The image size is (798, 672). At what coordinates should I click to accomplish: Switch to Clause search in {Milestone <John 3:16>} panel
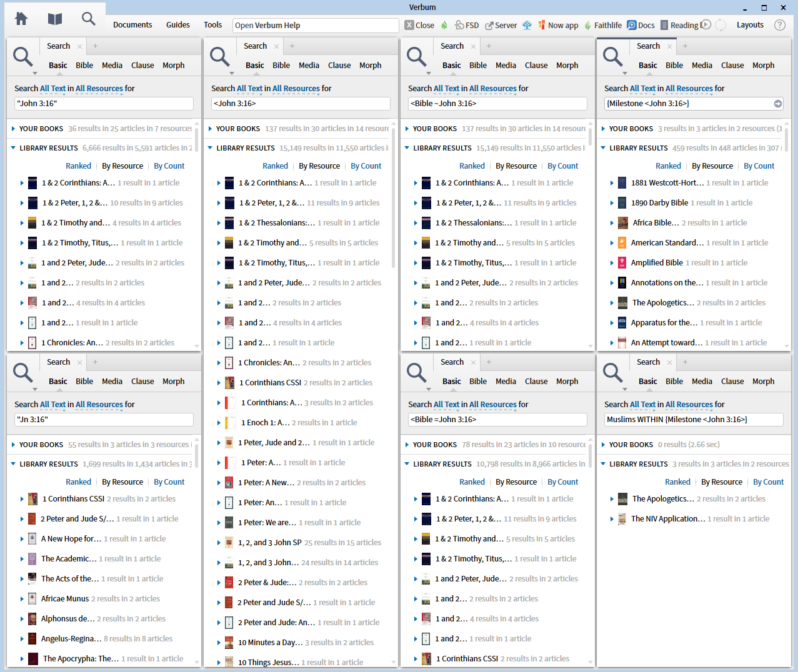pyautogui.click(x=732, y=66)
